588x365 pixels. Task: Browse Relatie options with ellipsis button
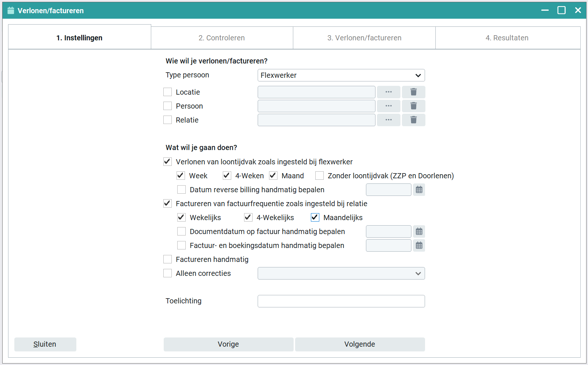pos(388,120)
